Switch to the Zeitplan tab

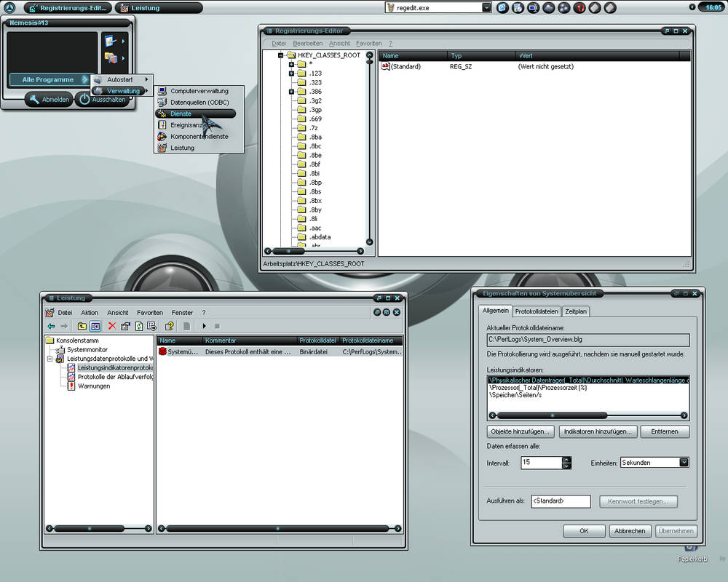point(576,311)
